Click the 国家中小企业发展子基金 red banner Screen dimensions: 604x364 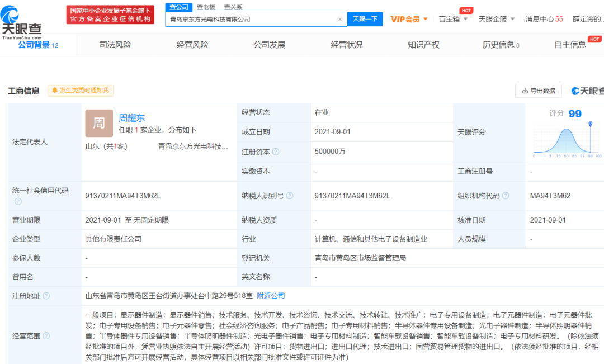(x=110, y=15)
